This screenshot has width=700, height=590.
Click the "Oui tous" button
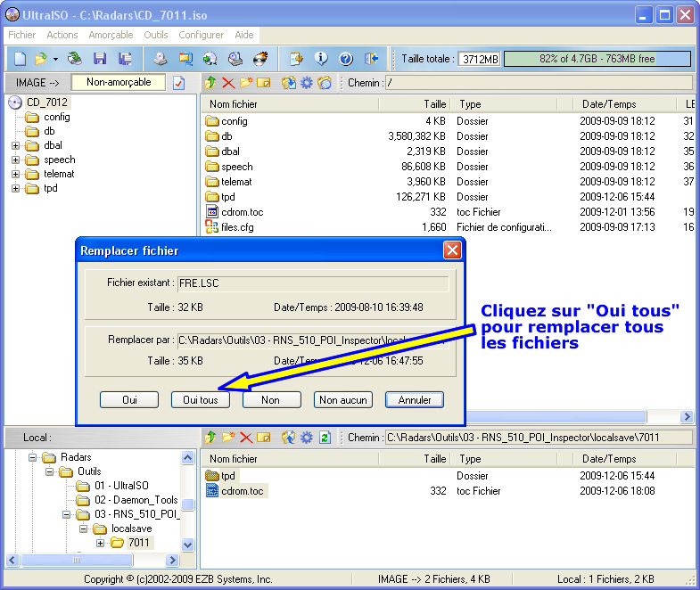200,400
